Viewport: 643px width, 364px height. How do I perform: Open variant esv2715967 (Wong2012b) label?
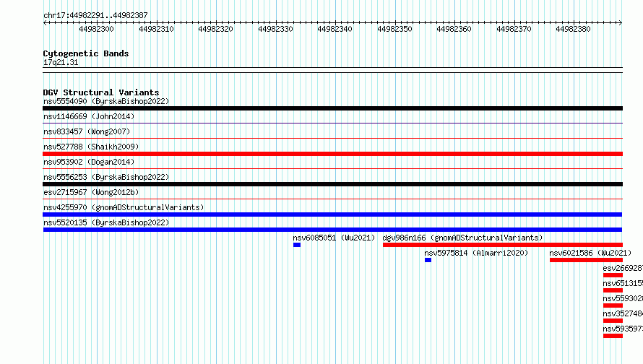click(x=91, y=192)
